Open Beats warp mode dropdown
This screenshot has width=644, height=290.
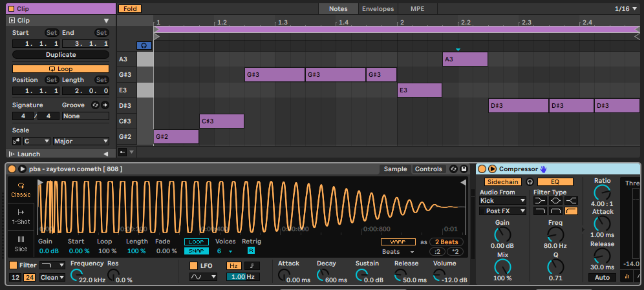(x=398, y=251)
